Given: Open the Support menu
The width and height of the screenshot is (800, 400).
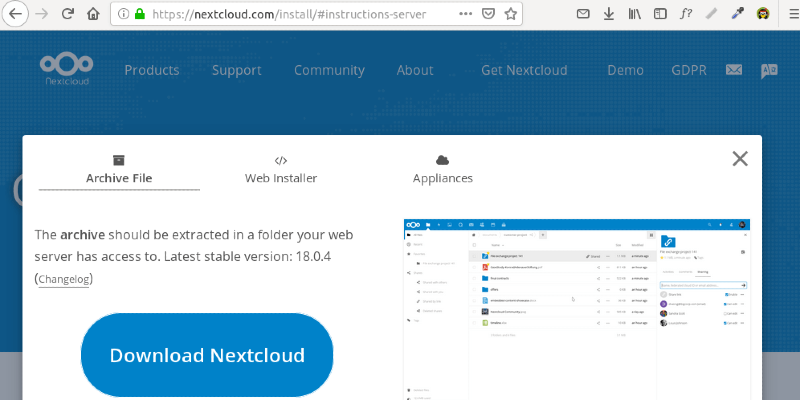Looking at the screenshot, I should point(237,70).
